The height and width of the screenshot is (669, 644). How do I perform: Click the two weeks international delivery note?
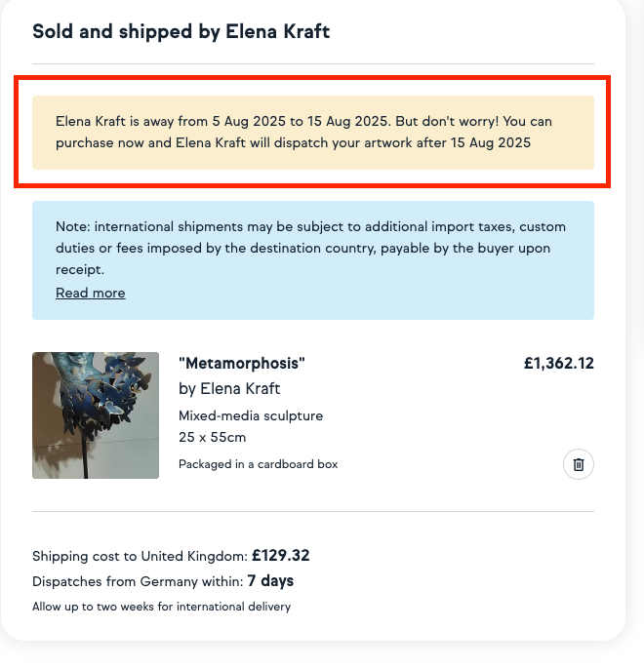(x=161, y=607)
